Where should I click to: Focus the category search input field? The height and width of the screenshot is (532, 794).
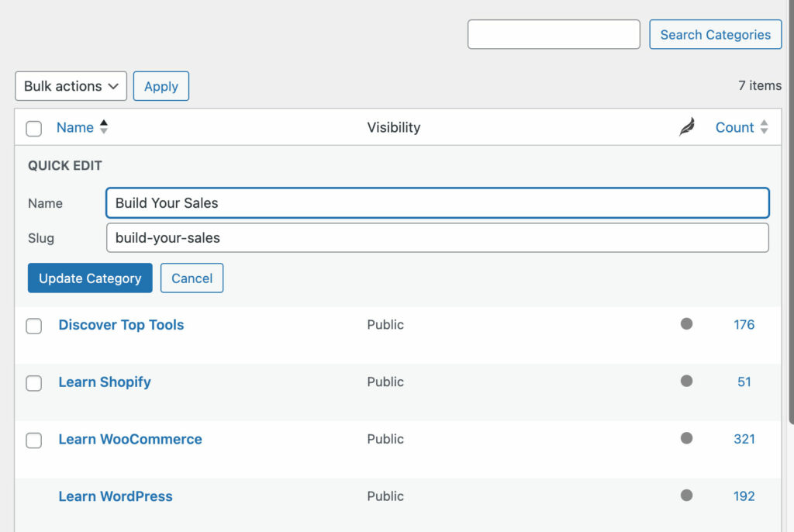click(x=554, y=34)
